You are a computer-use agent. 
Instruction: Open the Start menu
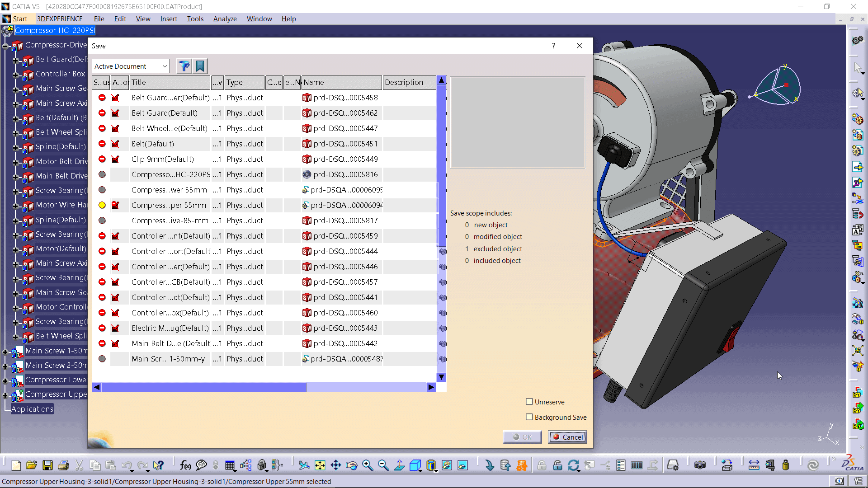click(20, 19)
